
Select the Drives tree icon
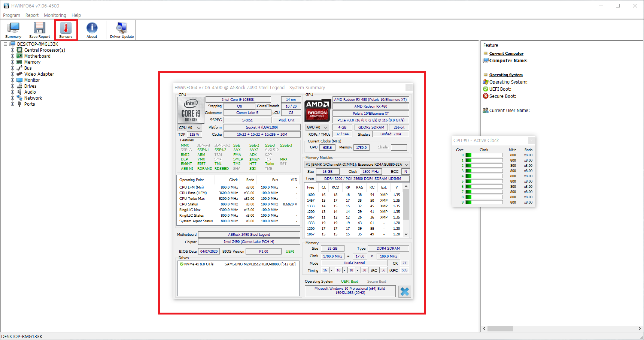19,86
